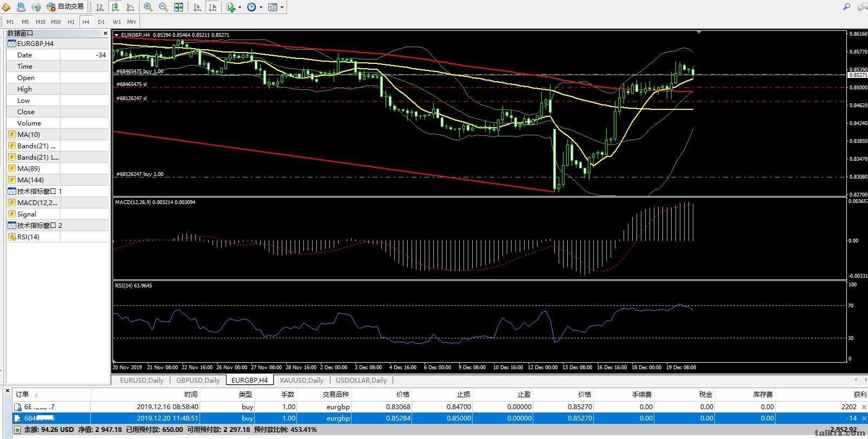Switch to EURGBP,H4 chart tab

click(249, 380)
